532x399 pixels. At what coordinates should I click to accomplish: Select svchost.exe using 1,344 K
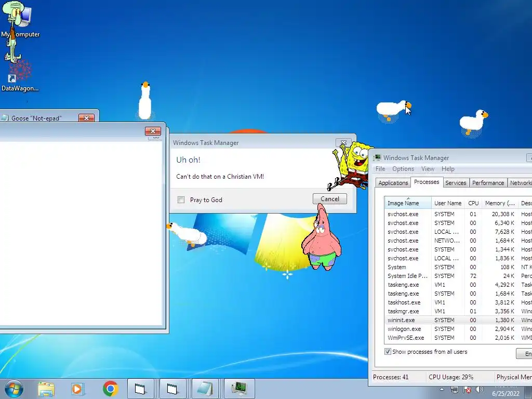point(458,249)
